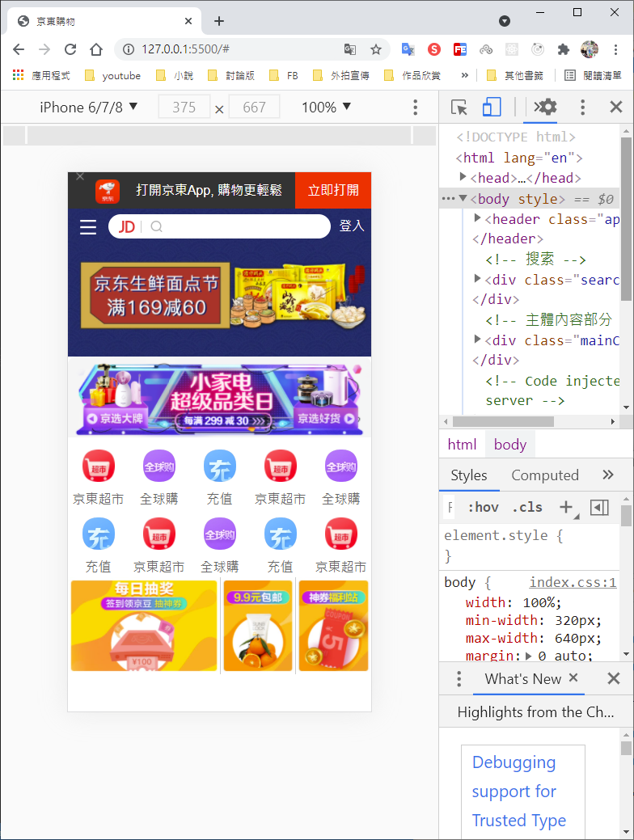Viewport: 634px width, 840px height.
Task: Open DevTools settings gear
Action: 546,107
